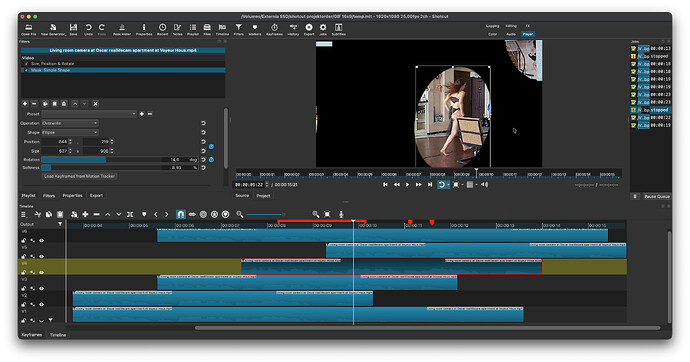690x362 pixels.
Task: Remove the selected filter with minus icon
Action: tap(34, 104)
